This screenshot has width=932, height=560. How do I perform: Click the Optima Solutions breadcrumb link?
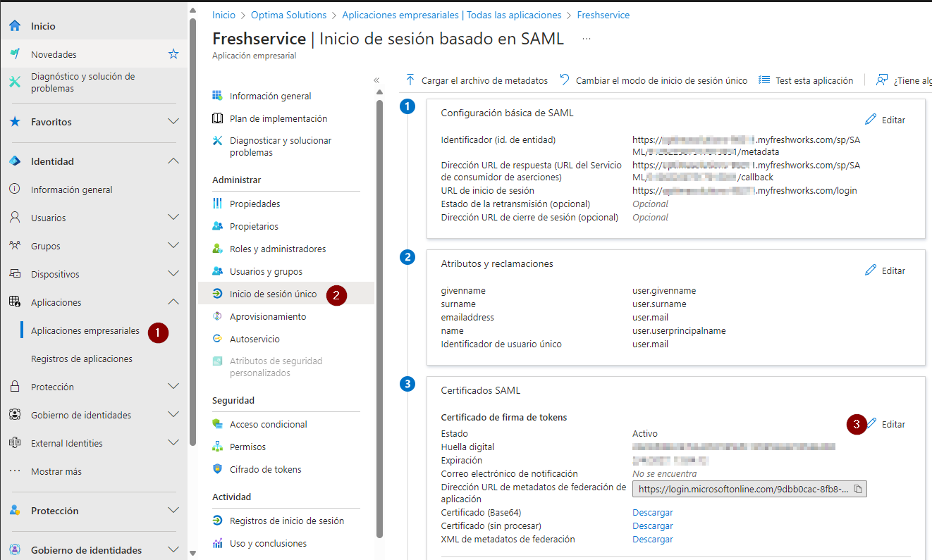tap(289, 15)
